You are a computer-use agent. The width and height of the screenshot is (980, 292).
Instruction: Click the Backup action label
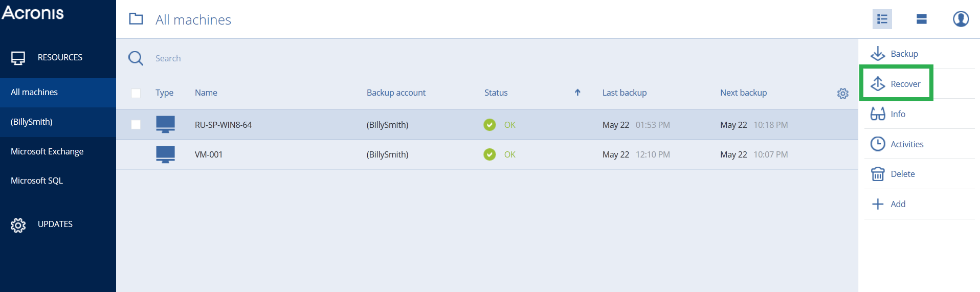pos(904,54)
